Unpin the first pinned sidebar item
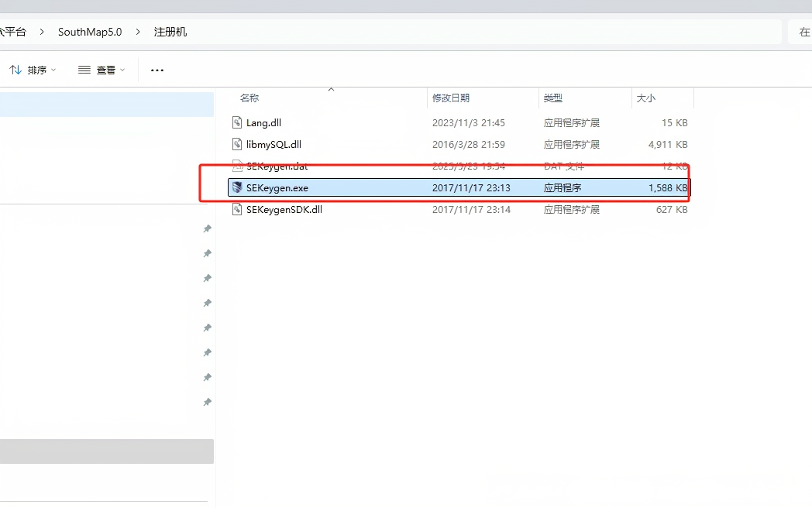Image resolution: width=812 pixels, height=508 pixels. point(206,228)
